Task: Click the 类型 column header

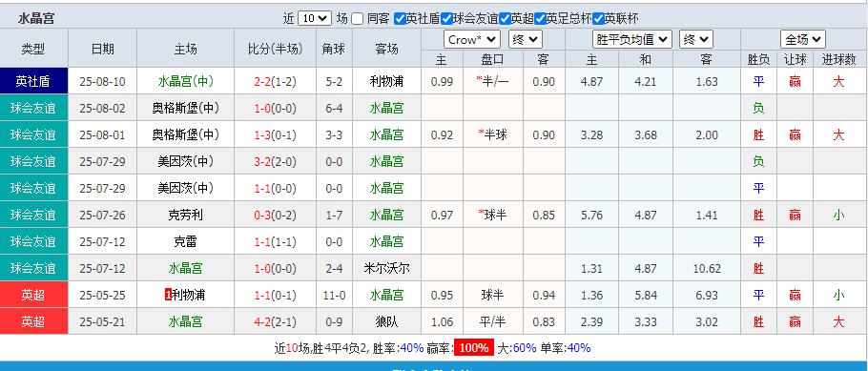Action: pos(33,49)
